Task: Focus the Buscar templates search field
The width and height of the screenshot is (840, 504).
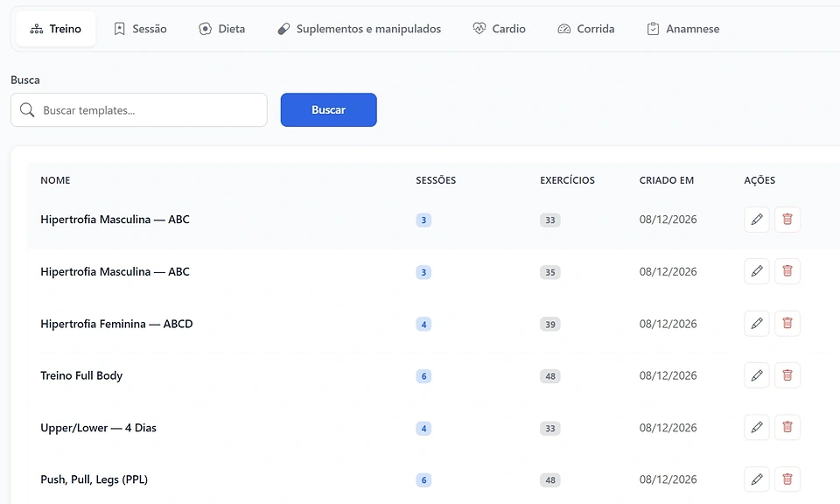Action: point(139,109)
